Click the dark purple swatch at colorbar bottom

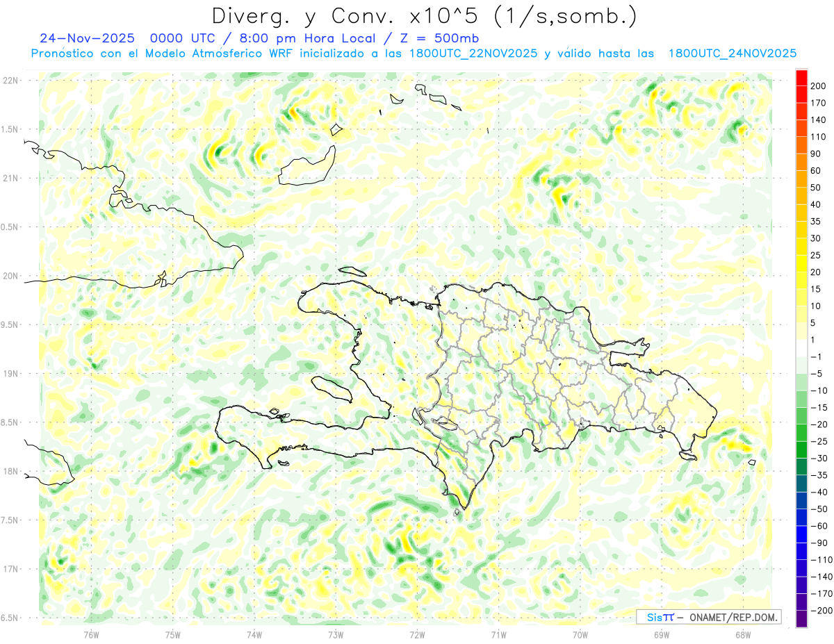click(x=801, y=619)
